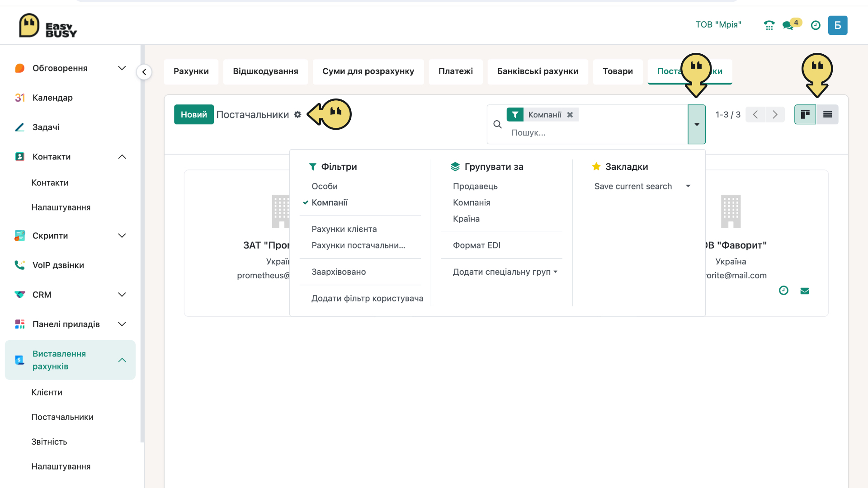Open user avatar menu Б
The height and width of the screenshot is (488, 868).
click(x=838, y=25)
